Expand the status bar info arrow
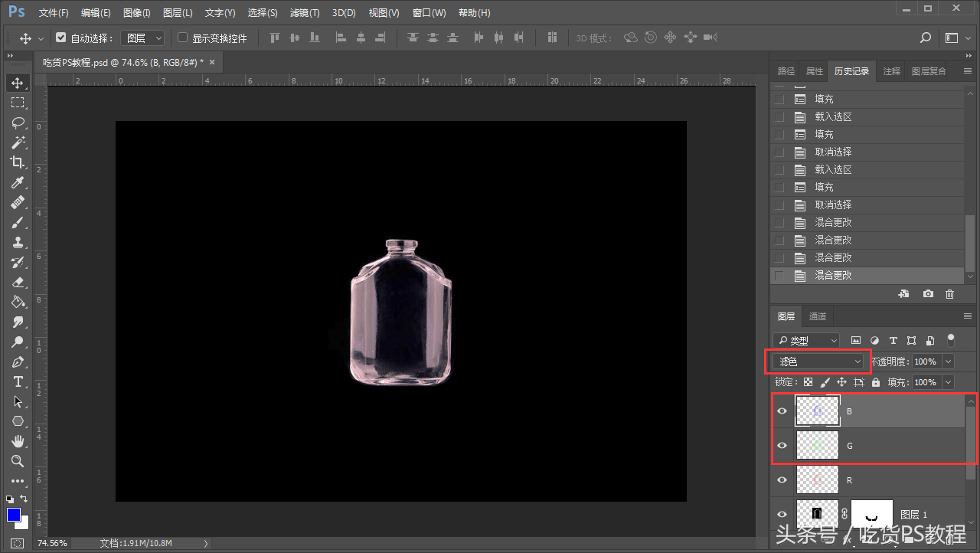 pyautogui.click(x=205, y=543)
